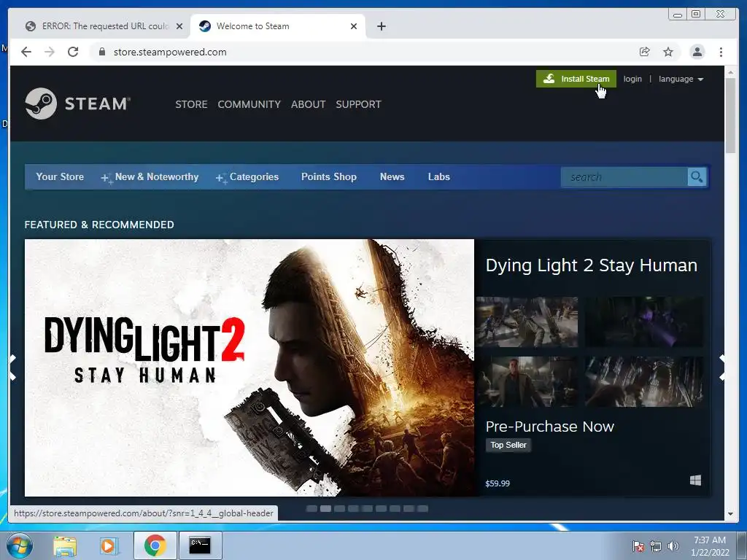Bookmark this page with the star icon
Image resolution: width=747 pixels, height=560 pixels.
668,52
